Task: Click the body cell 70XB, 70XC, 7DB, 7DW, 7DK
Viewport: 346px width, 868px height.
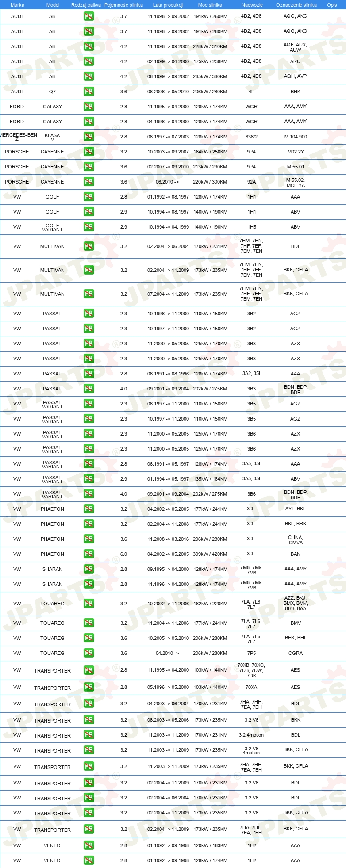Action: pos(251,670)
